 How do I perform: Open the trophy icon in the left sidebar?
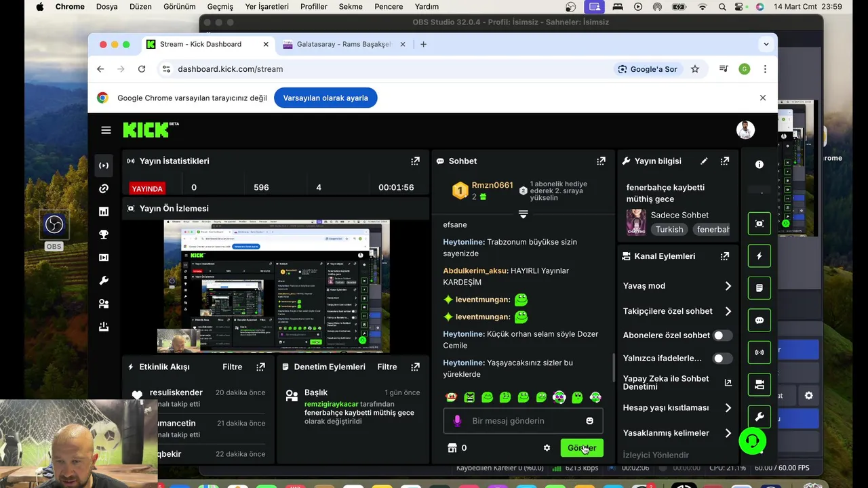click(x=104, y=235)
